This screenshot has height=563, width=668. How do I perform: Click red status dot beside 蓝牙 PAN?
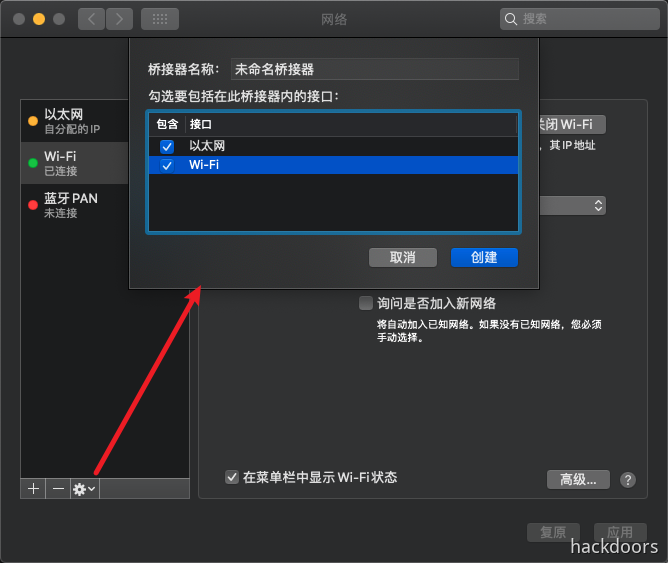tap(33, 205)
